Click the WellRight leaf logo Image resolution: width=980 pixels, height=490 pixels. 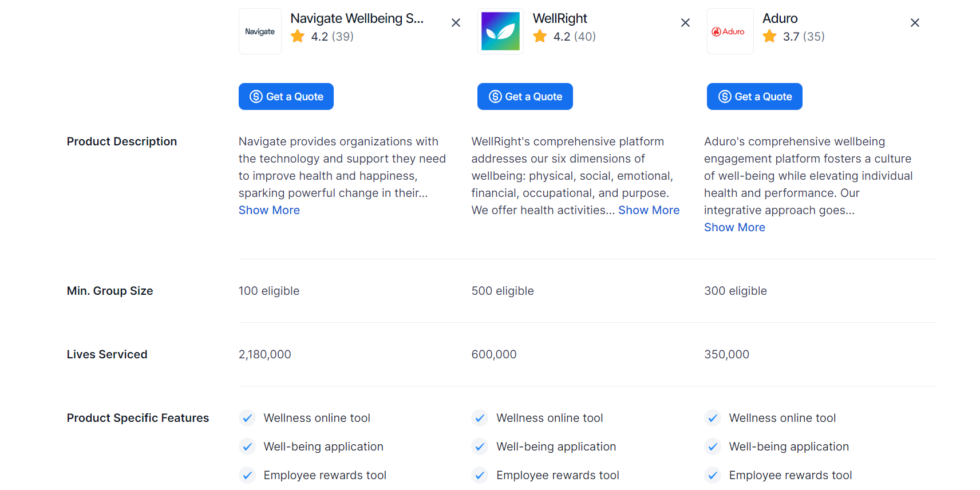pyautogui.click(x=500, y=31)
